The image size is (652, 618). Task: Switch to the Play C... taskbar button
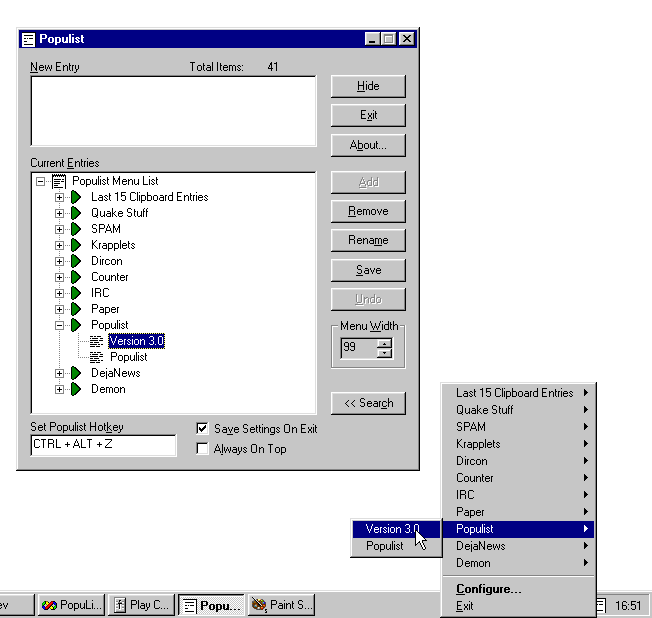pos(141,605)
